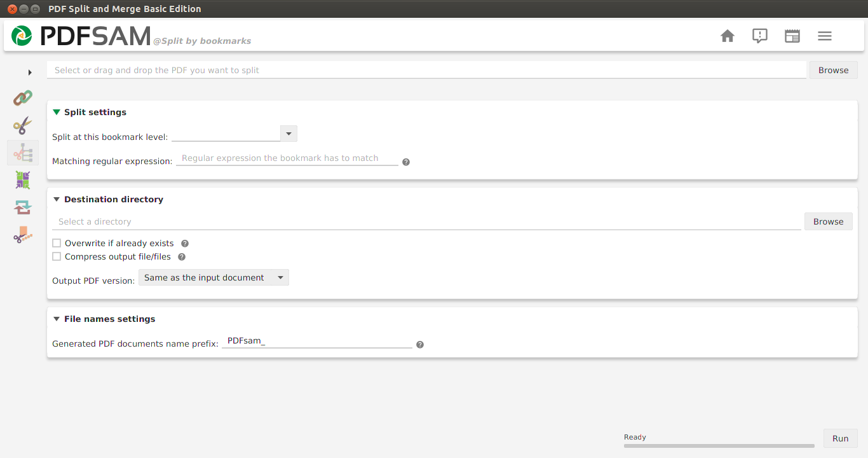This screenshot has width=868, height=458.
Task: Expand the left sidebar arrow
Action: (30, 73)
